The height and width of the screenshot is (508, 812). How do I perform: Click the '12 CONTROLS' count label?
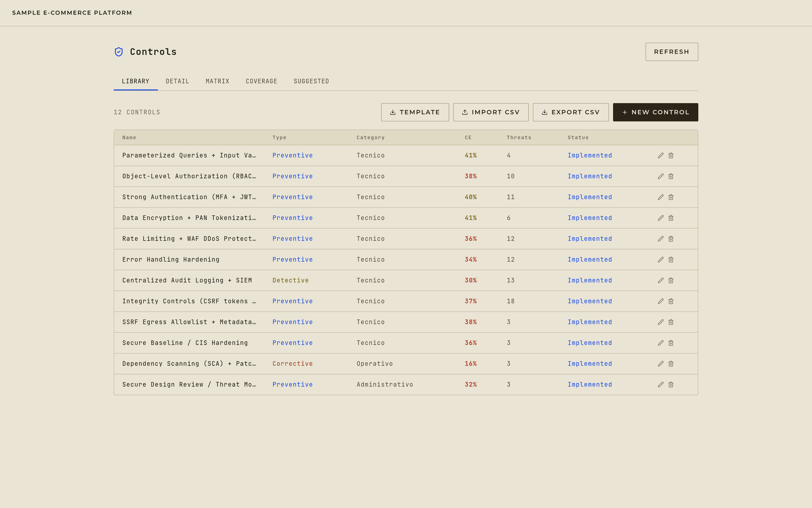[137, 112]
